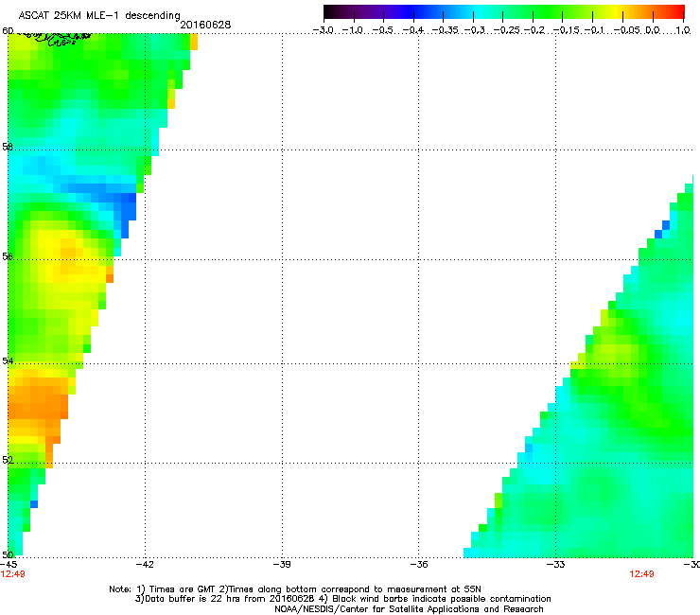This screenshot has height=615, width=700.
Task: Click the colorbar label 1.0
Action: point(683,30)
